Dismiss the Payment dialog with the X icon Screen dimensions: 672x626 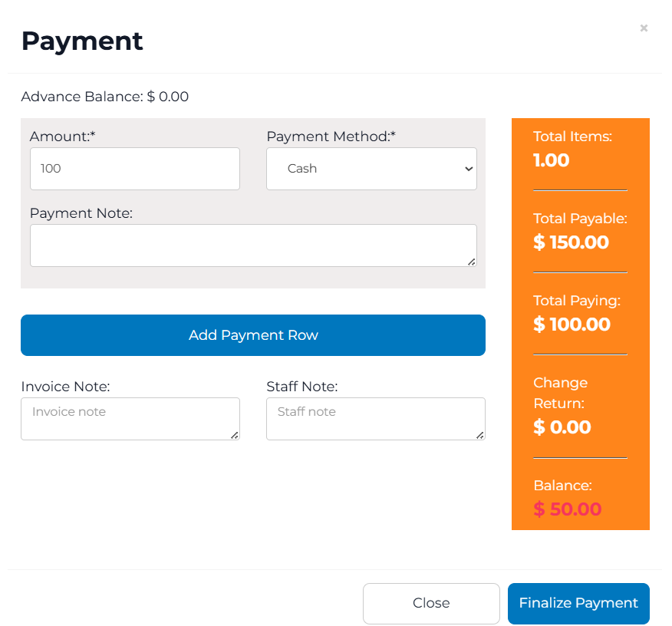[x=644, y=28]
